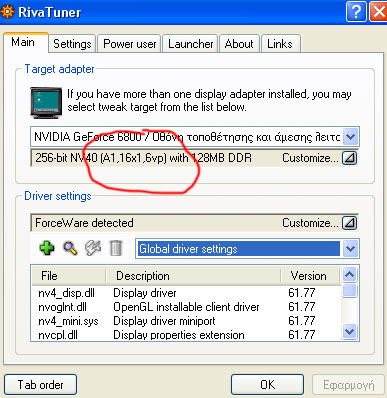Click the file list scrollbar thumb
The height and width of the screenshot is (398, 387).
coord(349,290)
